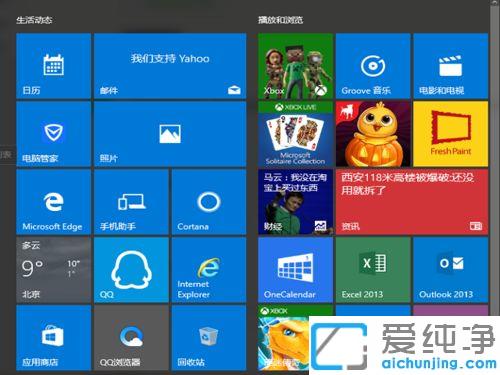Launch the OneCalendar tile
500x375 pixels.
pos(295,270)
